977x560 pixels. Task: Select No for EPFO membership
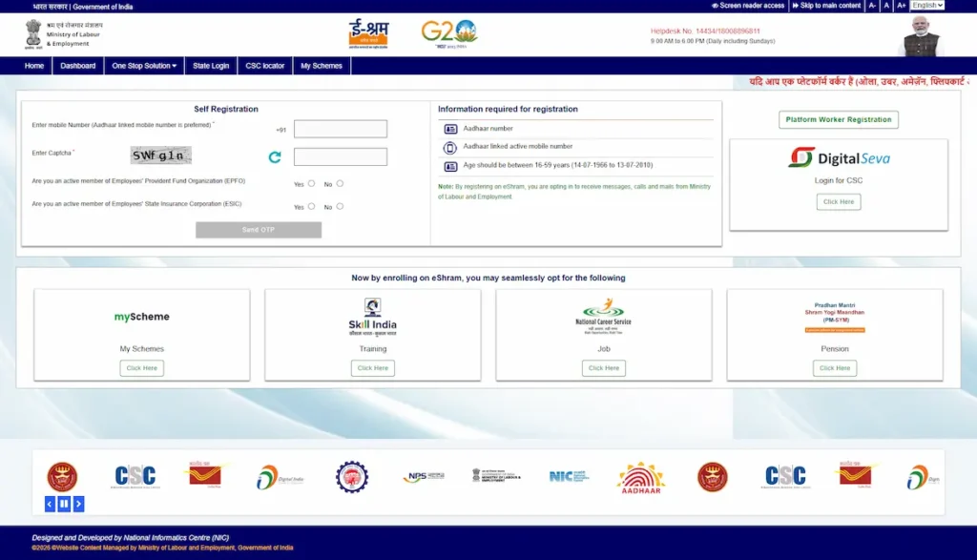[340, 184]
